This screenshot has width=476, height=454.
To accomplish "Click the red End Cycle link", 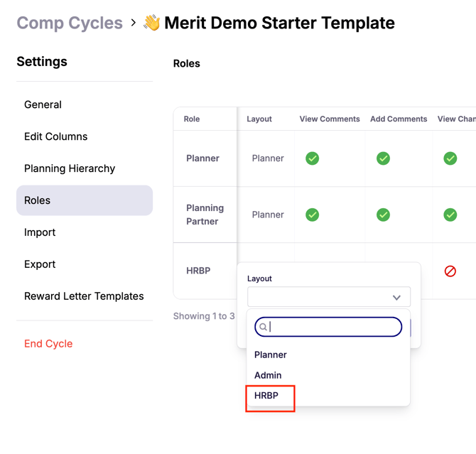I will pos(48,343).
